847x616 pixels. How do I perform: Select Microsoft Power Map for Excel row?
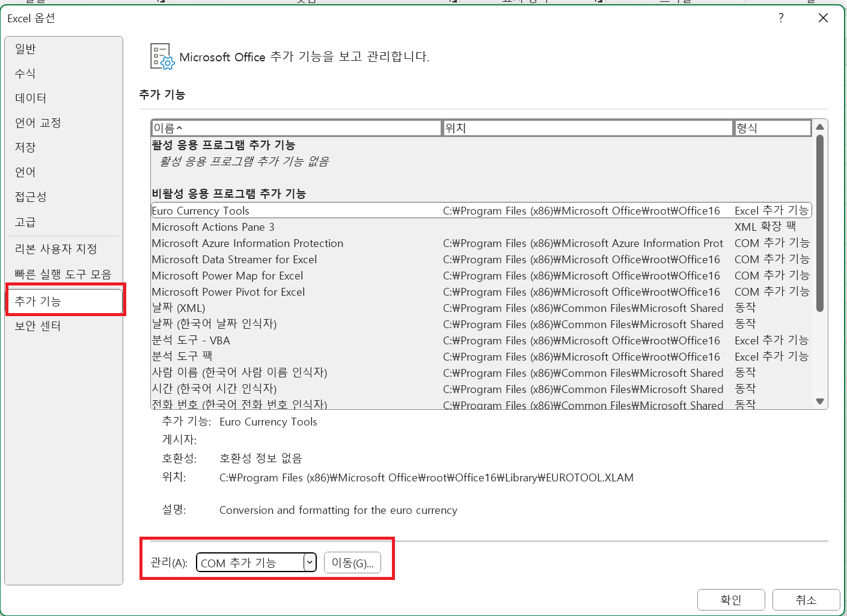tap(481, 276)
